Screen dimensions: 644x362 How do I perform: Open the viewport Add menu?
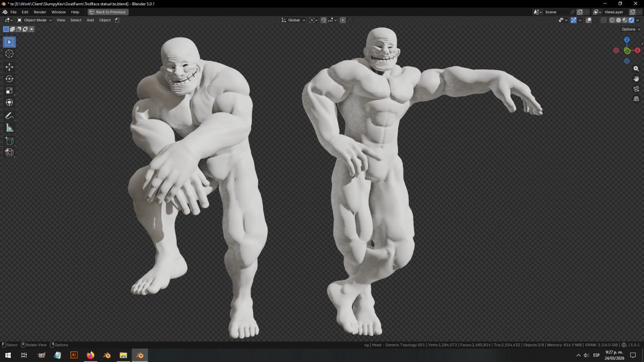90,20
